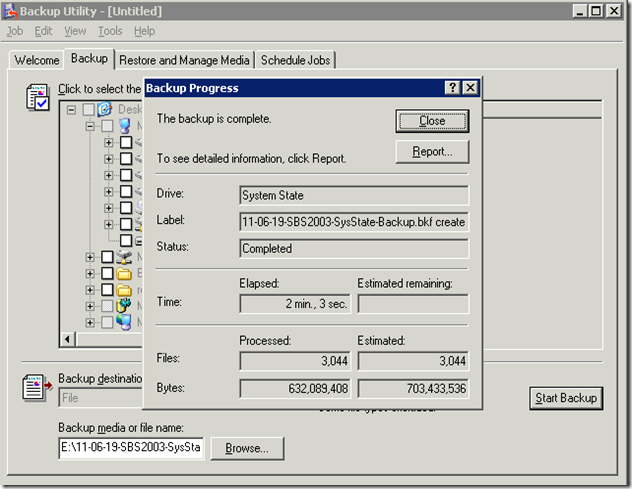Image resolution: width=632 pixels, height=489 pixels.
Task: Check the 'E' folder checkbox
Action: click(107, 273)
